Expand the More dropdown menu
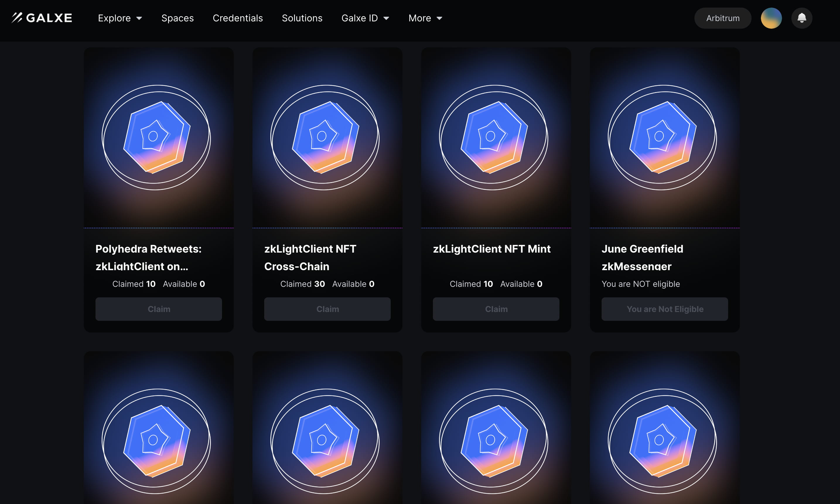Image resolution: width=840 pixels, height=504 pixels. pos(425,18)
